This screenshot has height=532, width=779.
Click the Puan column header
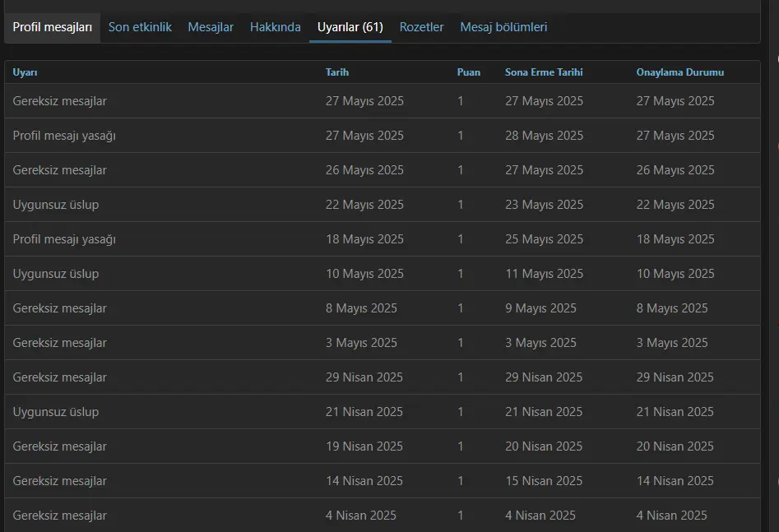[469, 72]
